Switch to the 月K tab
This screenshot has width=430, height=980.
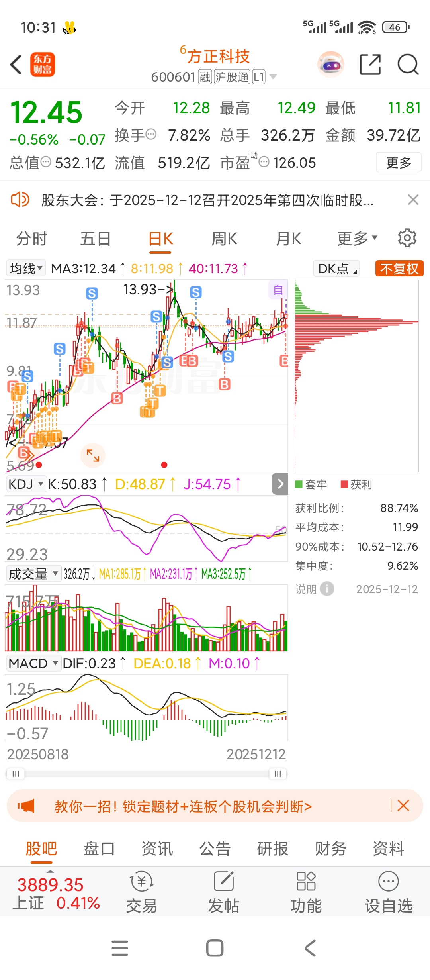pyautogui.click(x=289, y=239)
